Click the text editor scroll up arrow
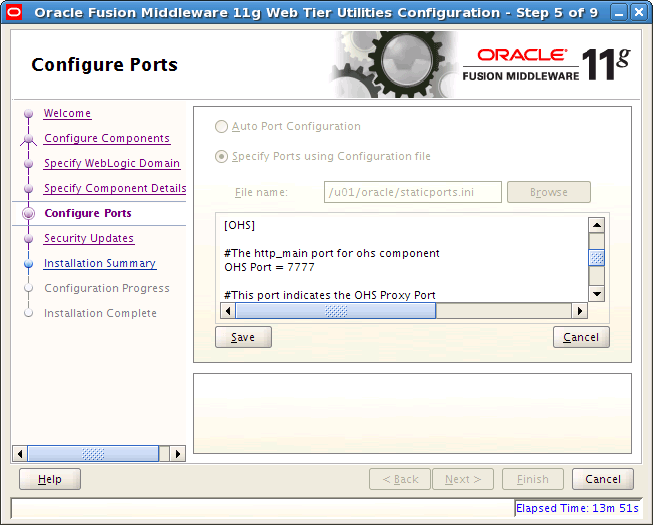The image size is (653, 525). [596, 225]
